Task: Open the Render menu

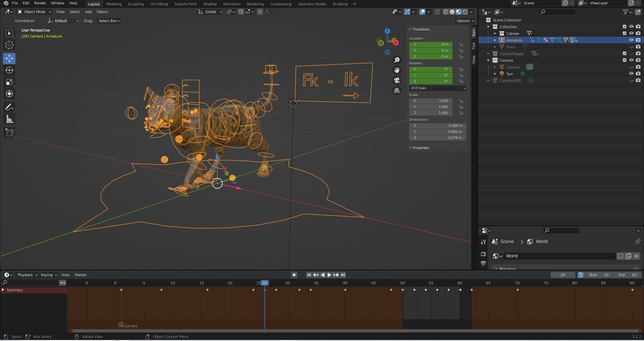Action: pyautogui.click(x=40, y=3)
